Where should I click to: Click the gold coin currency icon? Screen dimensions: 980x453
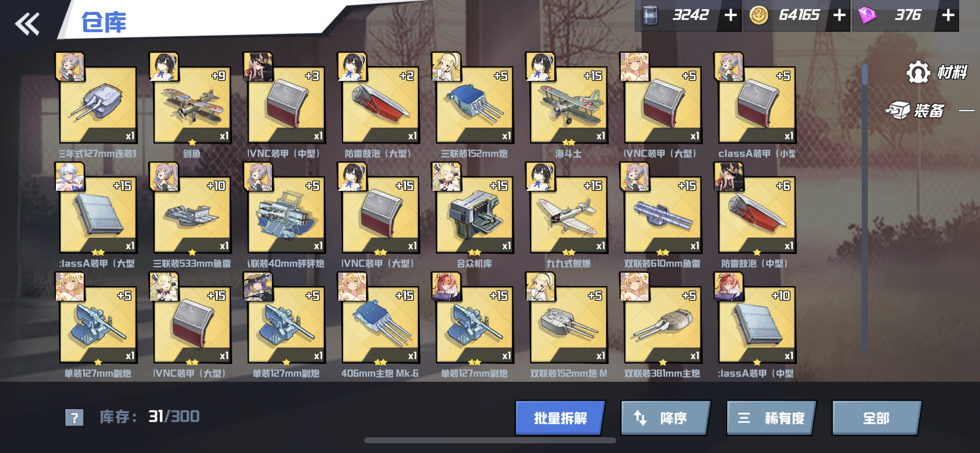tap(759, 16)
